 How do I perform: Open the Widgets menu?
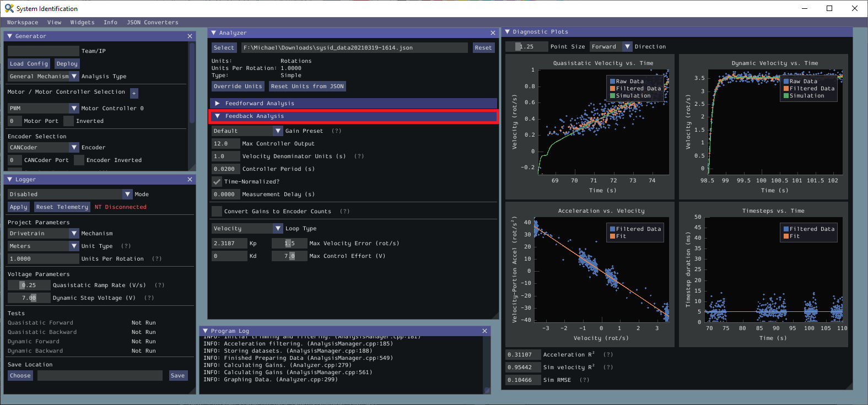coord(82,23)
